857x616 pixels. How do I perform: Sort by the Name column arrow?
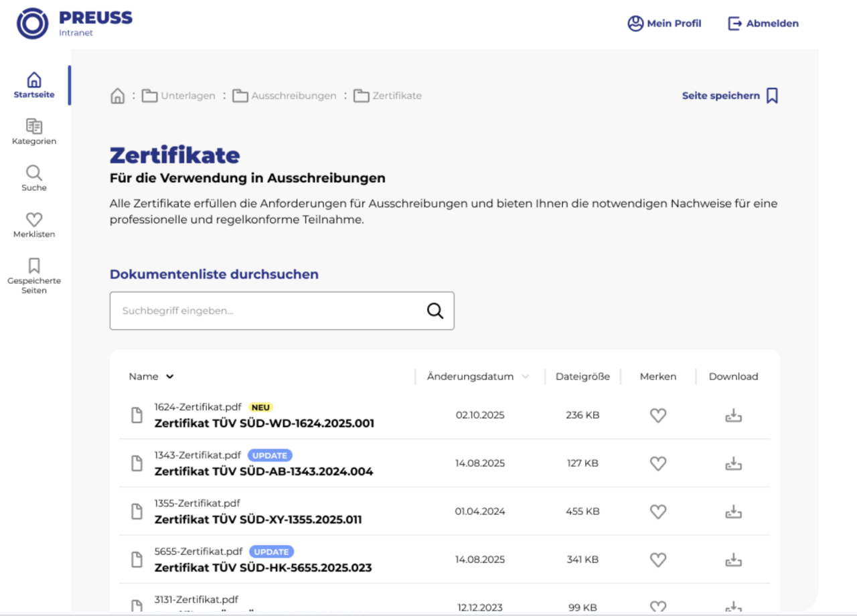170,377
